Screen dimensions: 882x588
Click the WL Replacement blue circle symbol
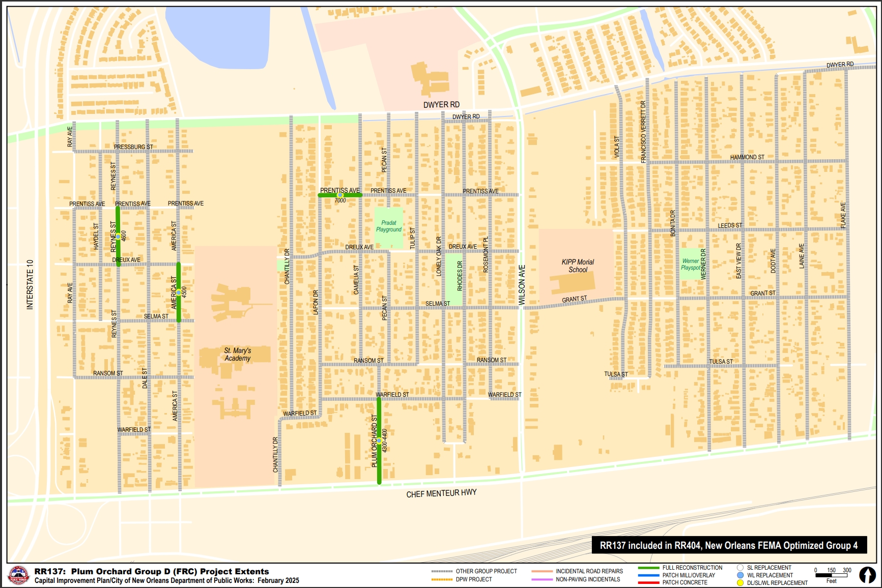(739, 575)
